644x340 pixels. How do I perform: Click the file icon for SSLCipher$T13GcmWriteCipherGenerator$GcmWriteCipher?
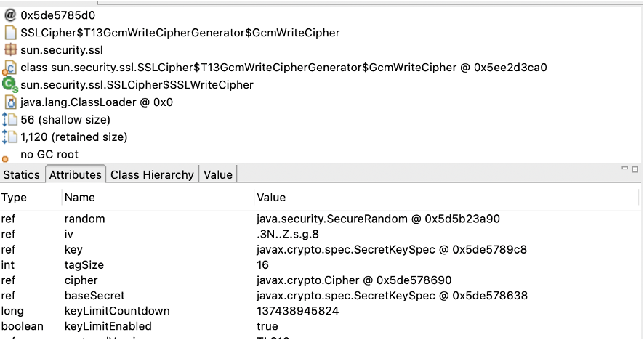click(x=9, y=33)
